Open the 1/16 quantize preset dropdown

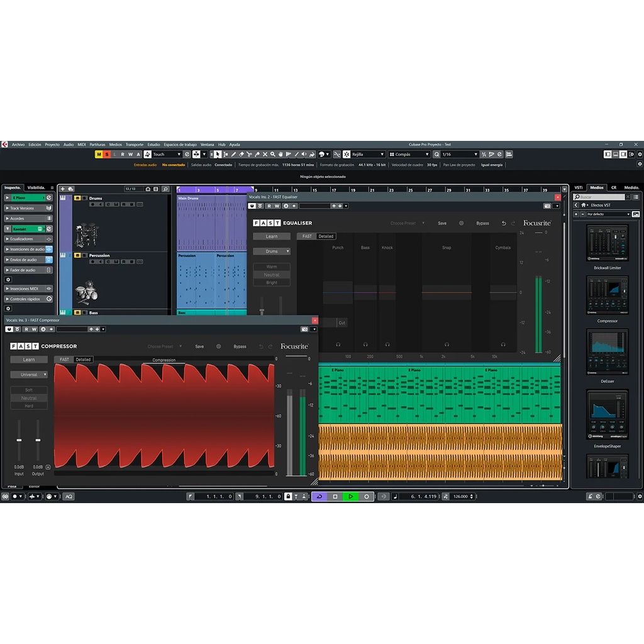pyautogui.click(x=460, y=155)
